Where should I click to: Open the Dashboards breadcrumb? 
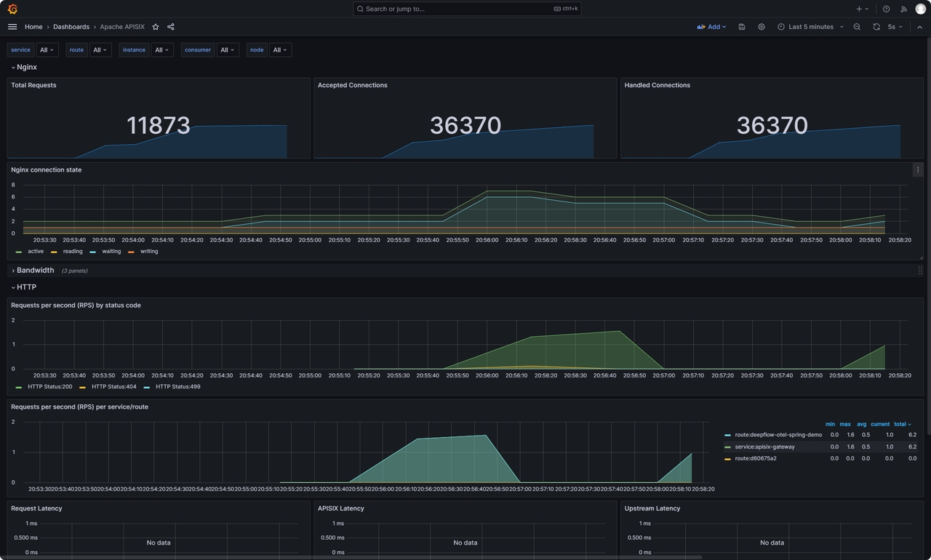point(71,26)
